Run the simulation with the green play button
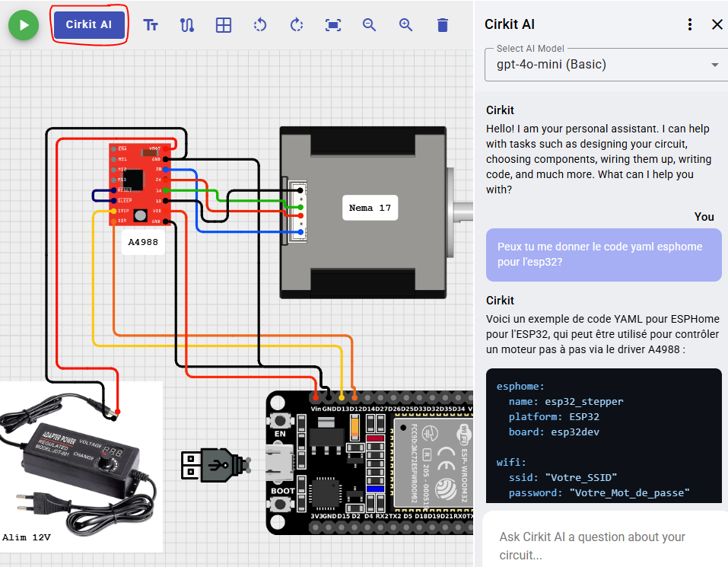Viewport: 728px width, 567px height. tap(24, 24)
